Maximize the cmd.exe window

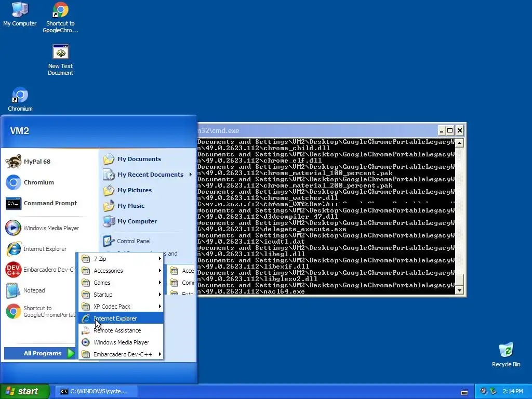point(450,130)
